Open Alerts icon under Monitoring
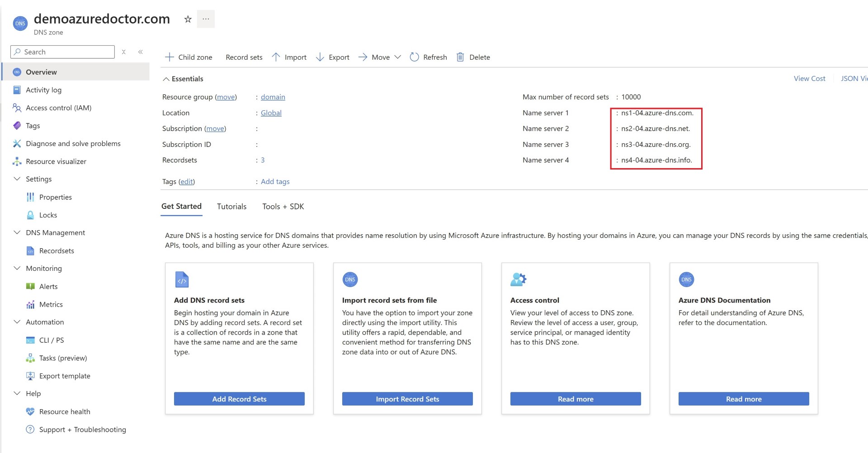 [x=30, y=287]
